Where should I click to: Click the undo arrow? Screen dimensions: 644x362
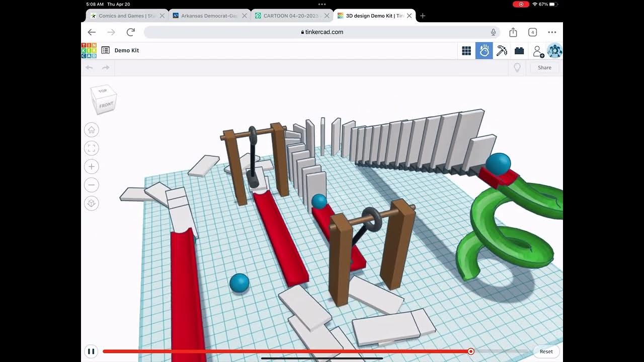tap(90, 67)
